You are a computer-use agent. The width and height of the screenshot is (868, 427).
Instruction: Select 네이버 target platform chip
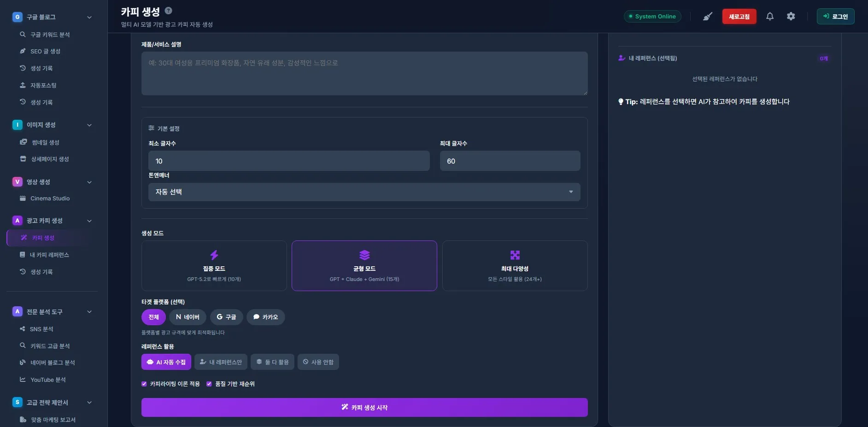tap(188, 317)
